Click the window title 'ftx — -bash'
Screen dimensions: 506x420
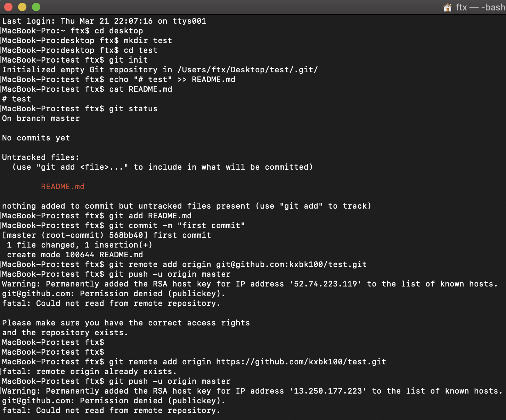[481, 7]
